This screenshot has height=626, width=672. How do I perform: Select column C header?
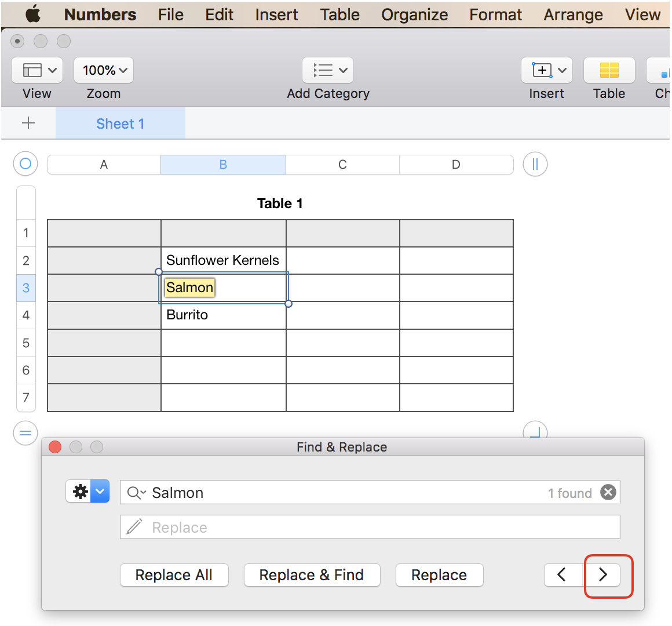(x=342, y=165)
